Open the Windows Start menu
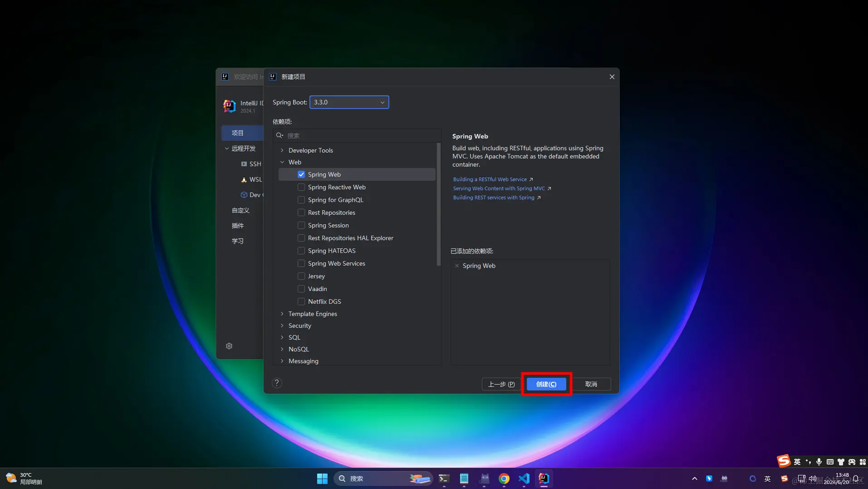This screenshot has height=489, width=868. (322, 479)
